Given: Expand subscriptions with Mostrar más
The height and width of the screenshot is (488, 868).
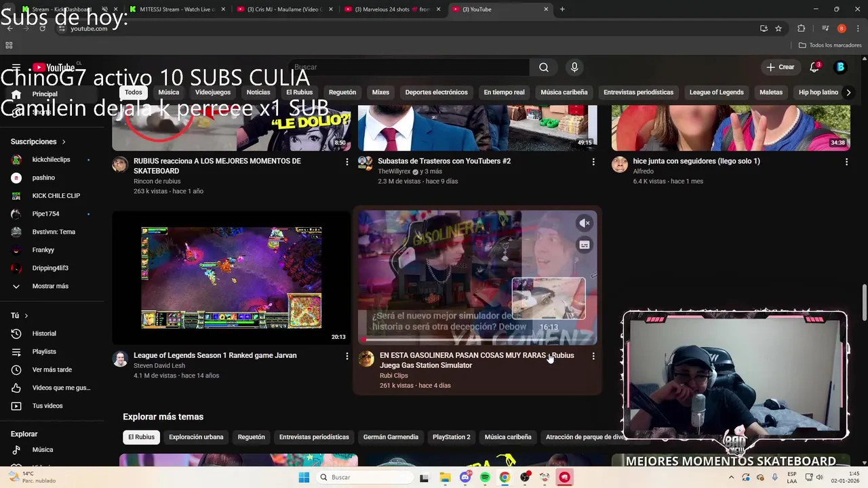Looking at the screenshot, I should [x=50, y=286].
